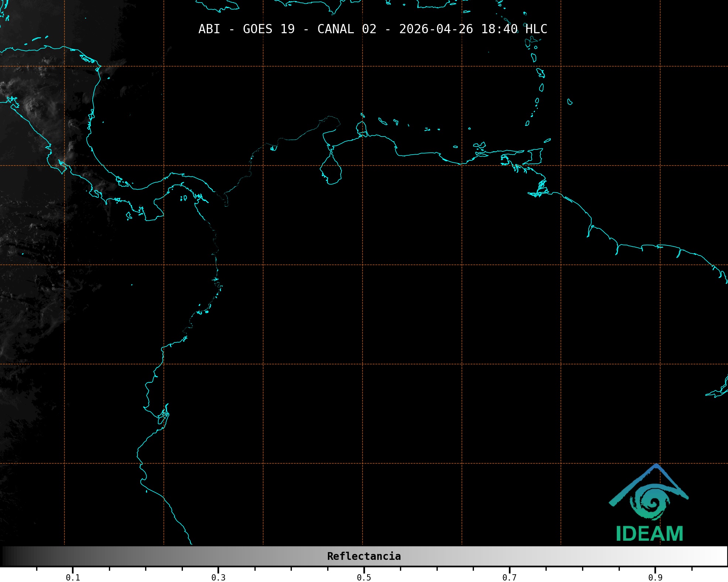Image resolution: width=728 pixels, height=582 pixels.
Task: Click the 0.7 tick label on colorbar
Action: 509,578
